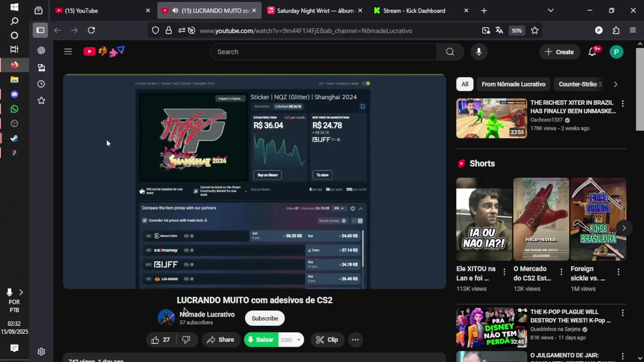
Task: Mute the playing LUCRANDO MUITO tab
Action: [175, 11]
